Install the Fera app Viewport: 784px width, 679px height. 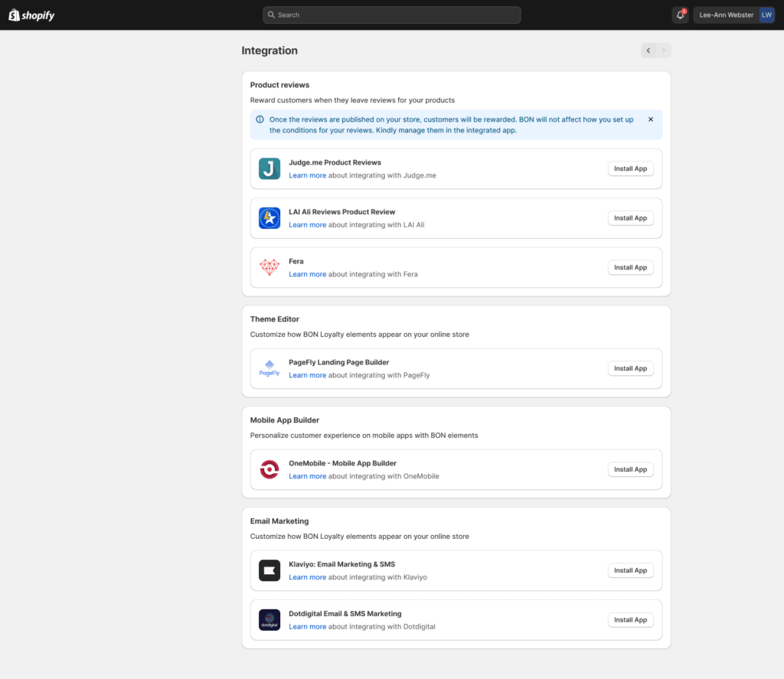(630, 267)
